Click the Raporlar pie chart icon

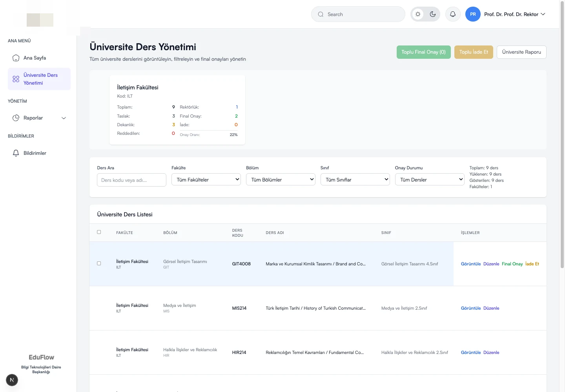pyautogui.click(x=16, y=118)
